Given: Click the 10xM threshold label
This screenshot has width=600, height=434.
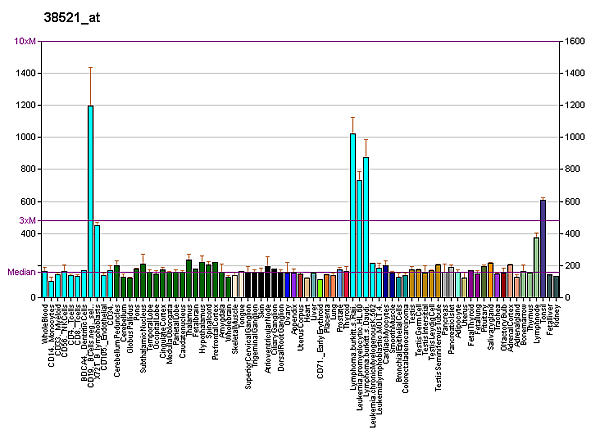Looking at the screenshot, I should tap(26, 41).
